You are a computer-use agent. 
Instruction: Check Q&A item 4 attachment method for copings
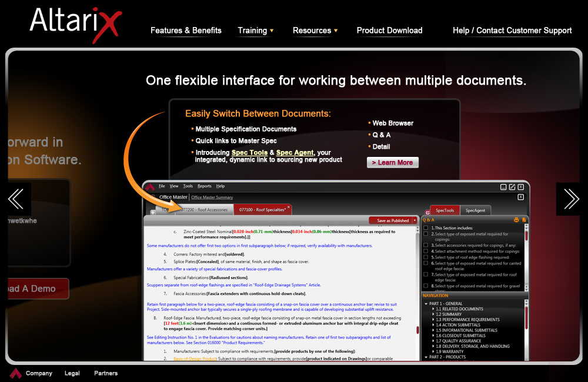(426, 251)
